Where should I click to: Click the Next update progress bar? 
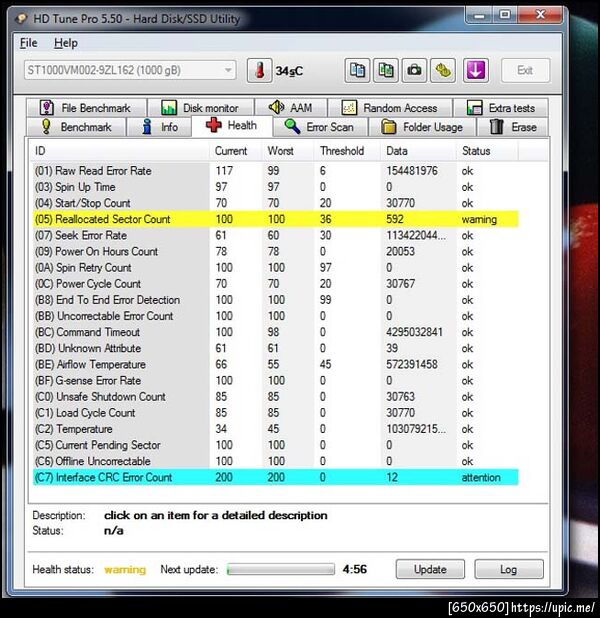tap(281, 569)
